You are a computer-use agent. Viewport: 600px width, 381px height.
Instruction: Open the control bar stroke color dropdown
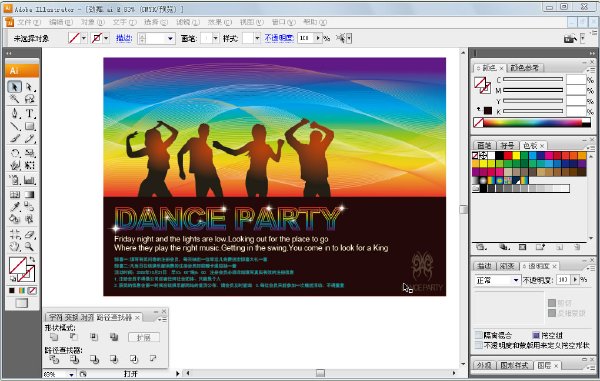point(106,38)
